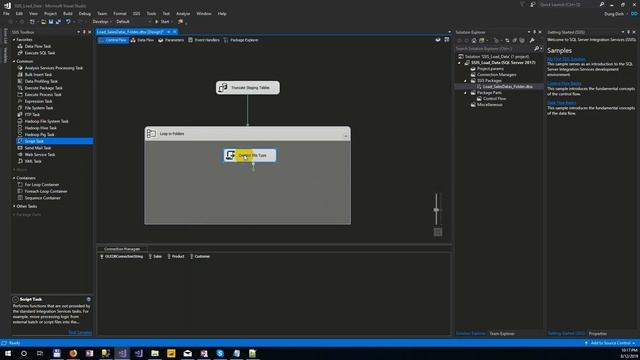Open the Windows Start menu
The image size is (640, 360).
click(8, 353)
